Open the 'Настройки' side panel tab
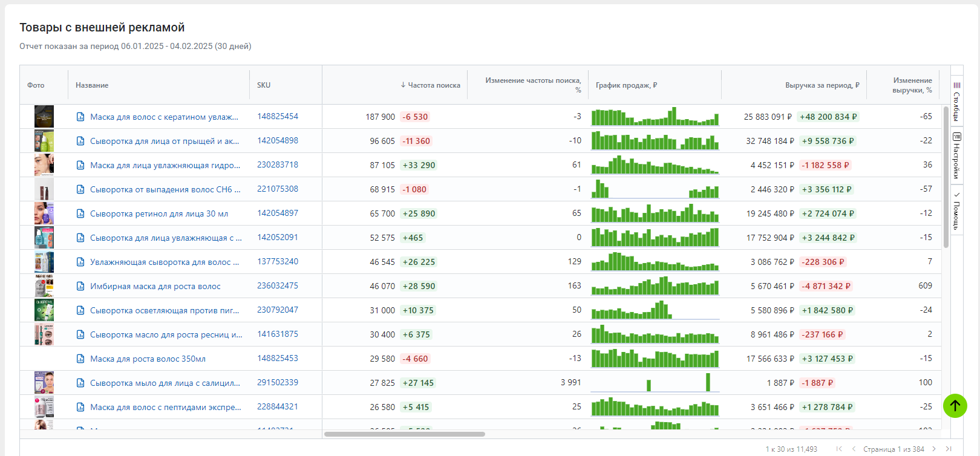 pos(957,156)
